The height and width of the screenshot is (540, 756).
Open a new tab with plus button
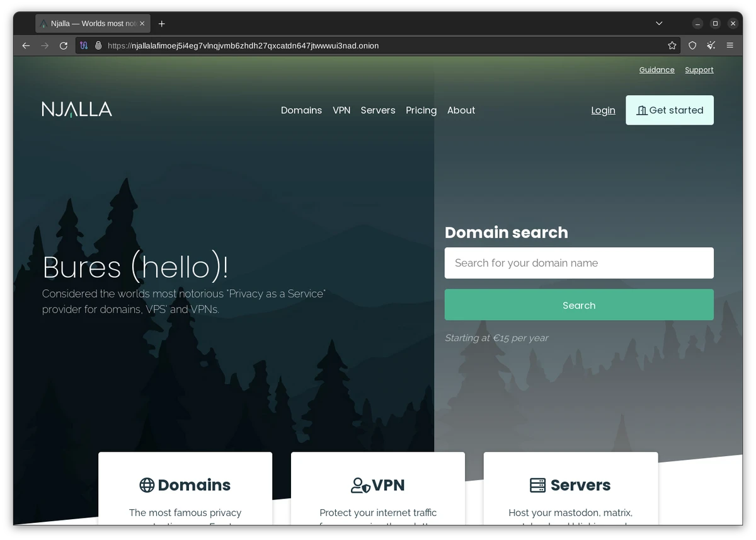(x=162, y=23)
